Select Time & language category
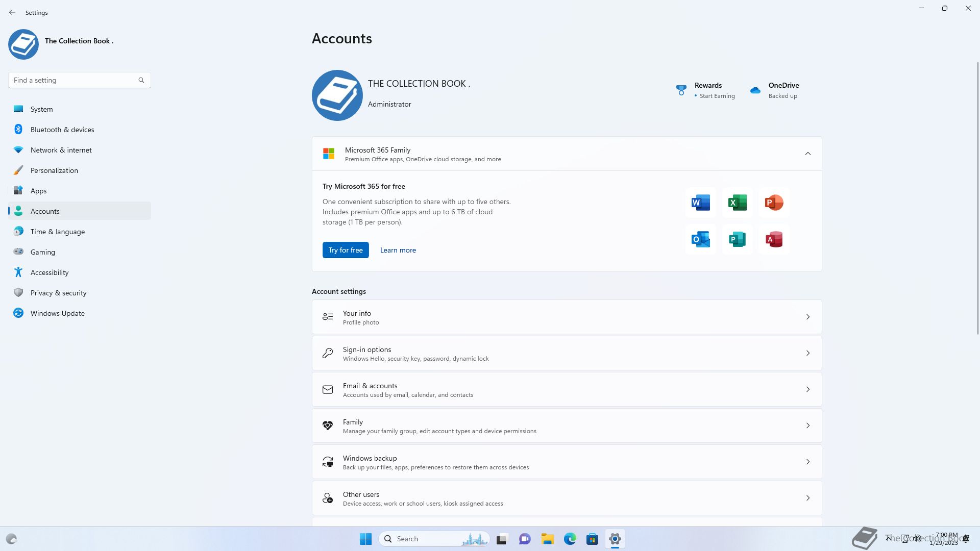 [x=80, y=232]
